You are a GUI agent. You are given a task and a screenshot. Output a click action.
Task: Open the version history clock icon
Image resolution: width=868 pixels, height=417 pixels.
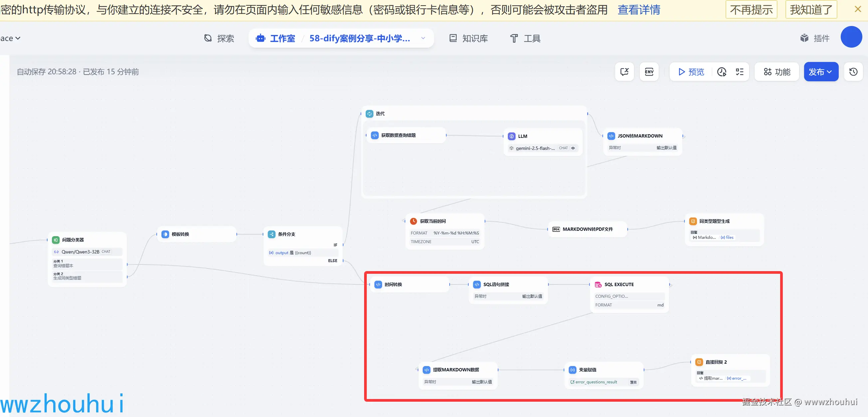click(x=853, y=72)
